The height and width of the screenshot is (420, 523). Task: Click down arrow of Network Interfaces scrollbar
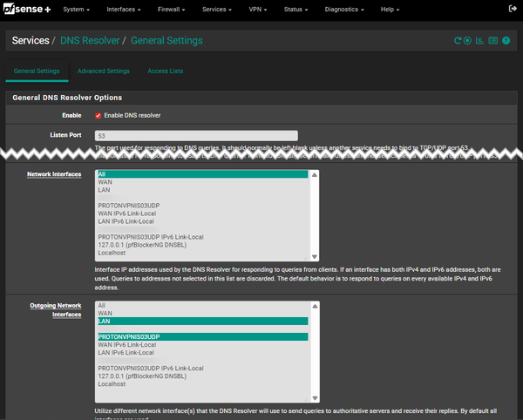click(x=314, y=257)
